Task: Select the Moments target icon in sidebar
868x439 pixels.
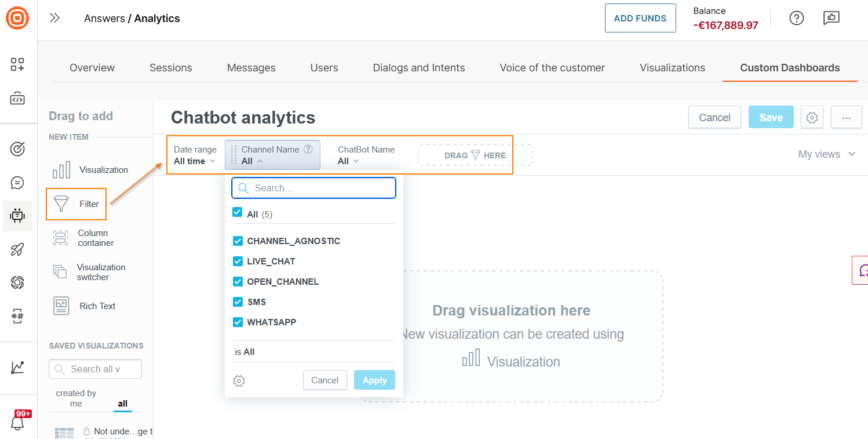Action: (17, 149)
